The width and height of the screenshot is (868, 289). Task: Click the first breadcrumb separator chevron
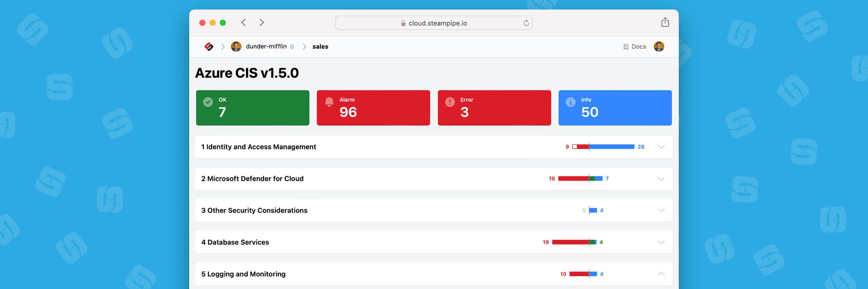[223, 47]
